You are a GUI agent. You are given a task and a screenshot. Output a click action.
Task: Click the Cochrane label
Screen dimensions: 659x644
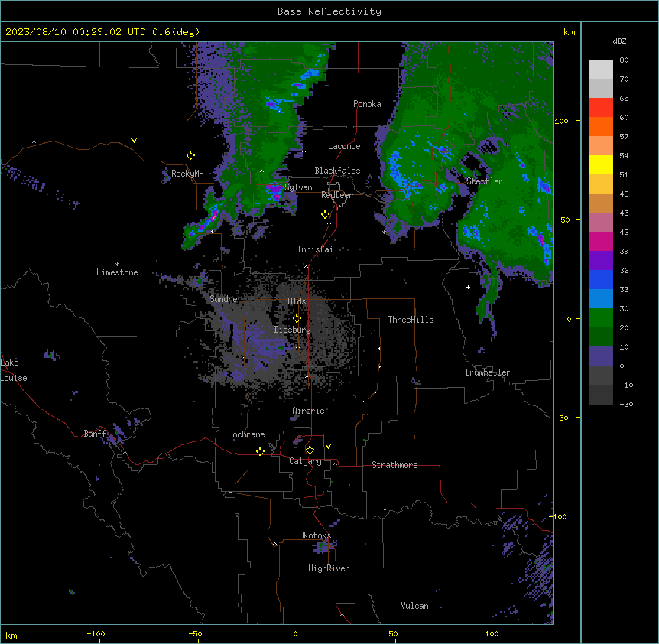click(x=246, y=434)
